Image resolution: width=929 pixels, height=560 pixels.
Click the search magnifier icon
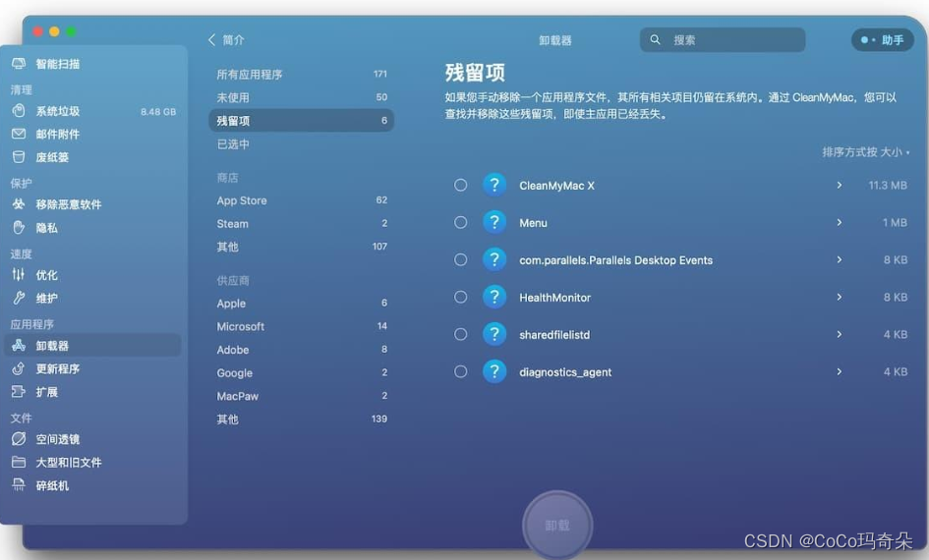[x=655, y=39]
